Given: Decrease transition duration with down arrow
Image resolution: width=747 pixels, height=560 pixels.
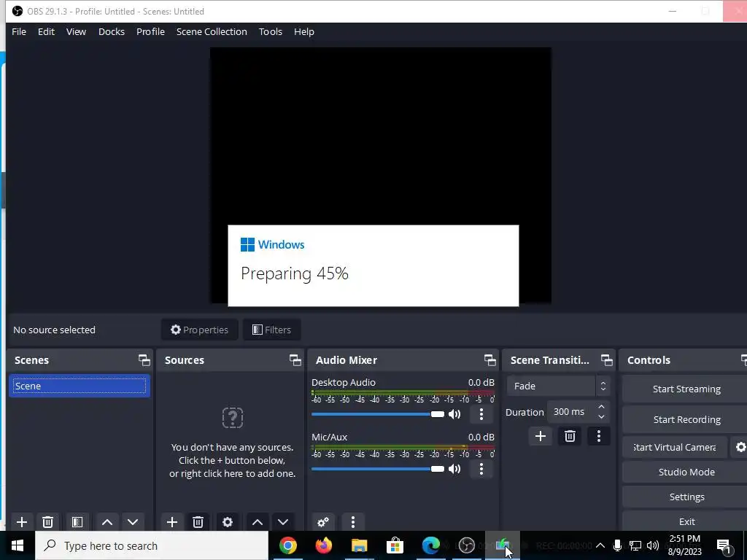Looking at the screenshot, I should click(601, 417).
